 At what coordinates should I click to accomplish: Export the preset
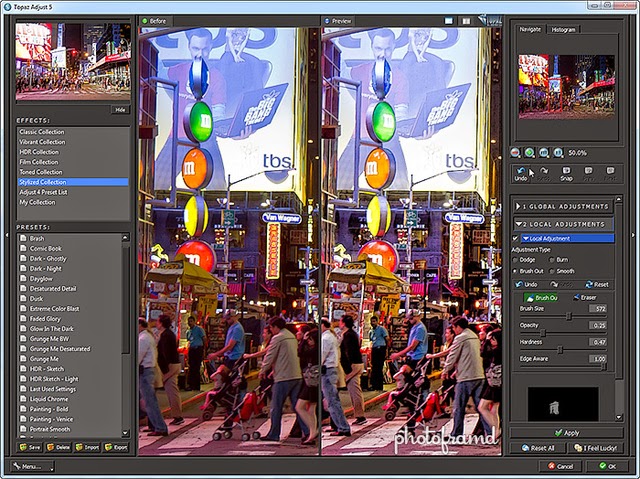click(117, 447)
